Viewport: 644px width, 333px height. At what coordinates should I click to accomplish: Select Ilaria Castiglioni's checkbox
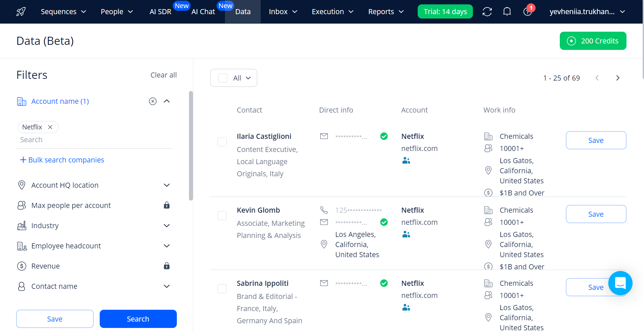[x=222, y=142]
